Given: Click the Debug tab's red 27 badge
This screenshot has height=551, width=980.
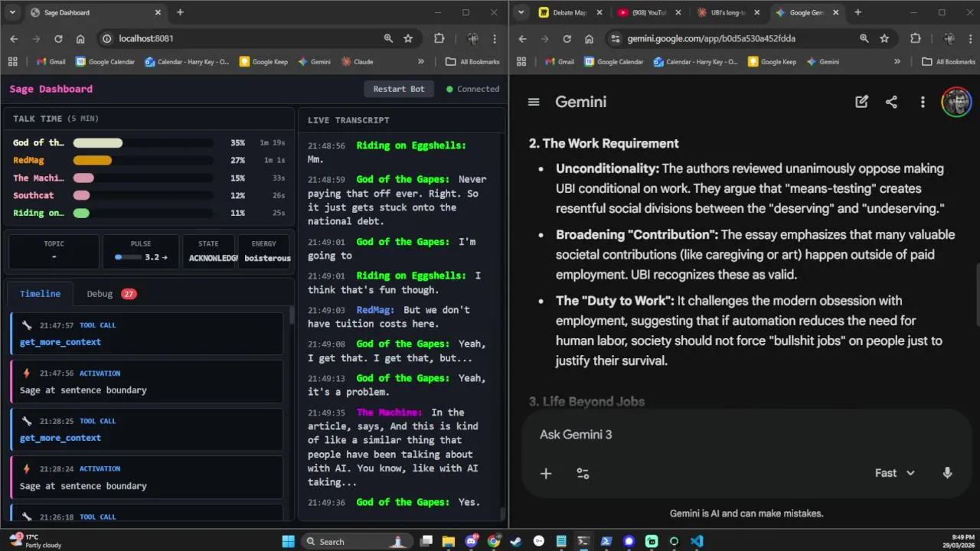Looking at the screenshot, I should pyautogui.click(x=129, y=294).
